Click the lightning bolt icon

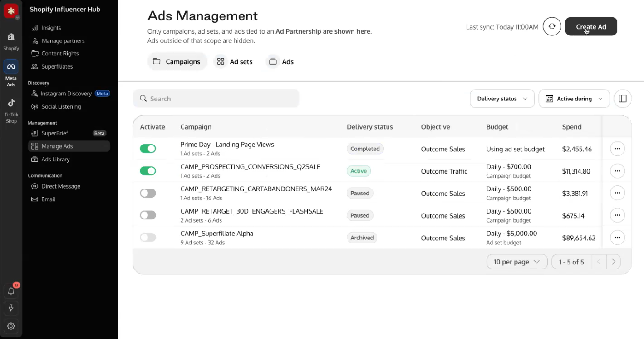pos(11,309)
